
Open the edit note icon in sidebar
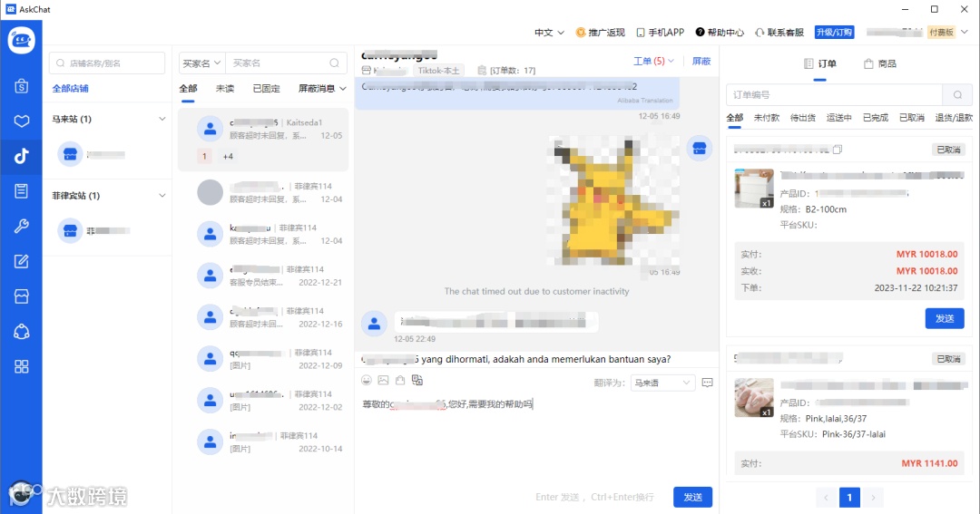pyautogui.click(x=21, y=261)
